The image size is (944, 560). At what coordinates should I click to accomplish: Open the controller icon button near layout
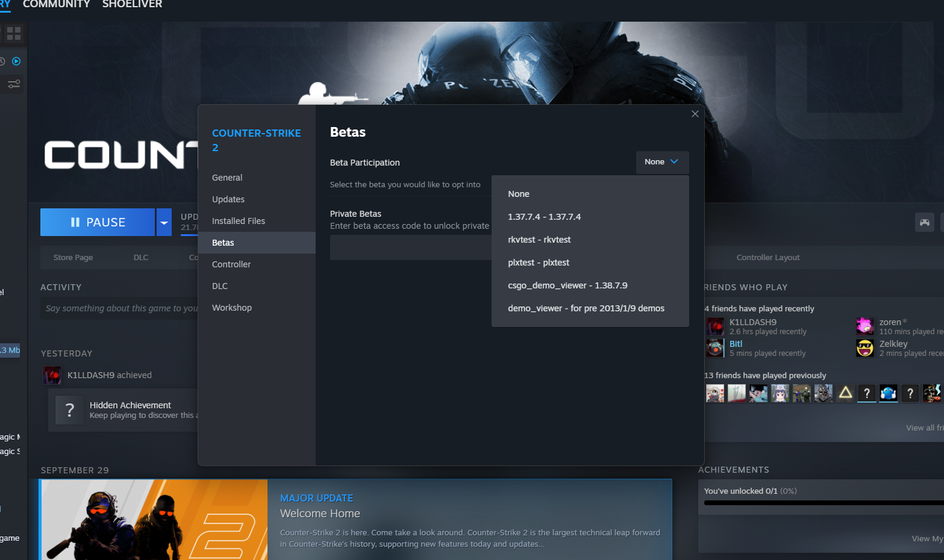pyautogui.click(x=924, y=223)
